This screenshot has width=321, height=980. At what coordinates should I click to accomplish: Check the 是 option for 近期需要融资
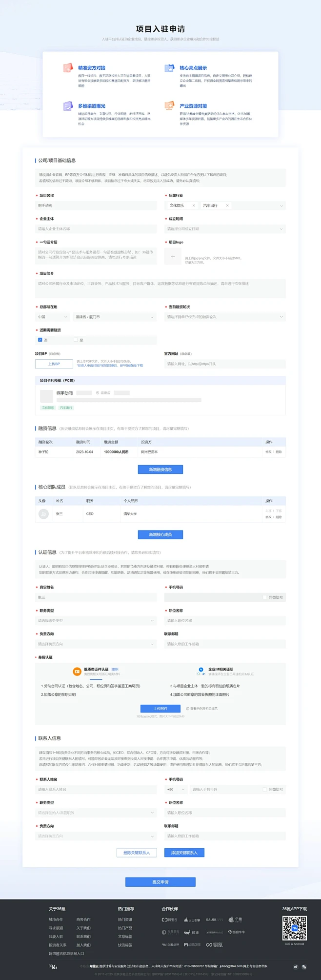pyautogui.click(x=76, y=340)
